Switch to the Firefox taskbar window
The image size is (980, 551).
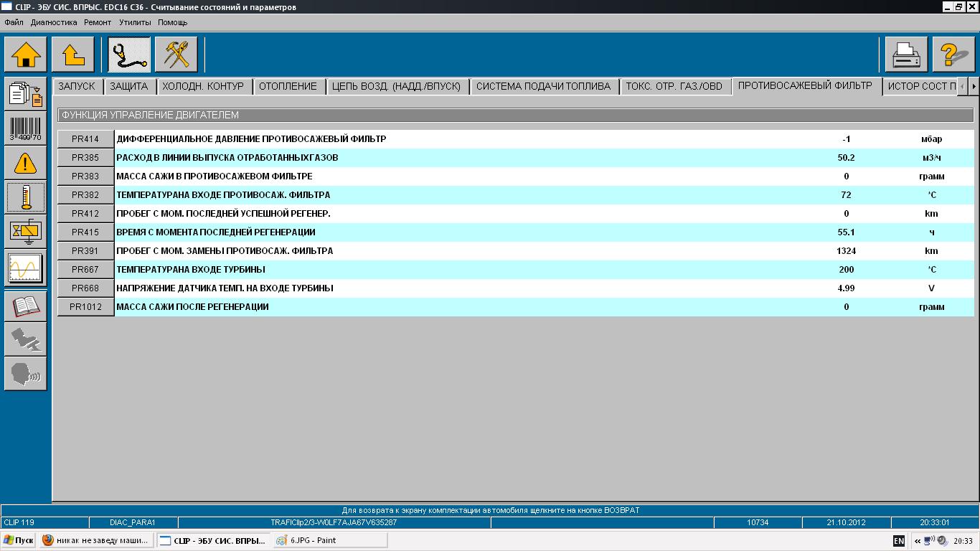pyautogui.click(x=97, y=540)
